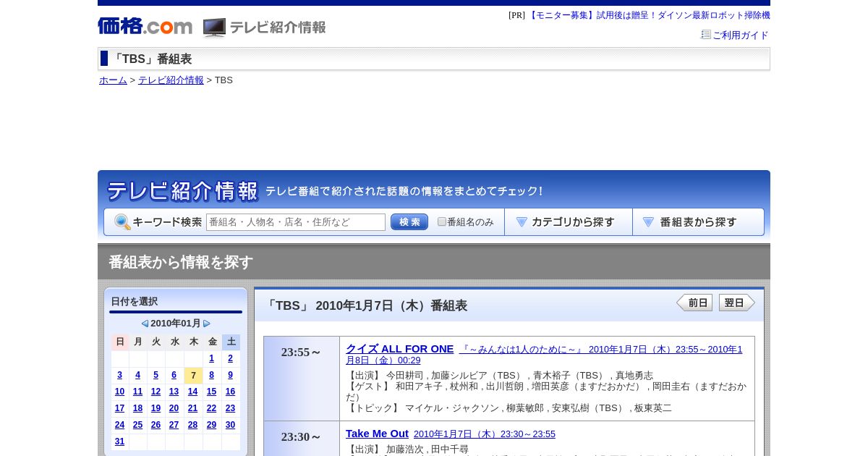Select January 9 in the calendar

click(231, 375)
